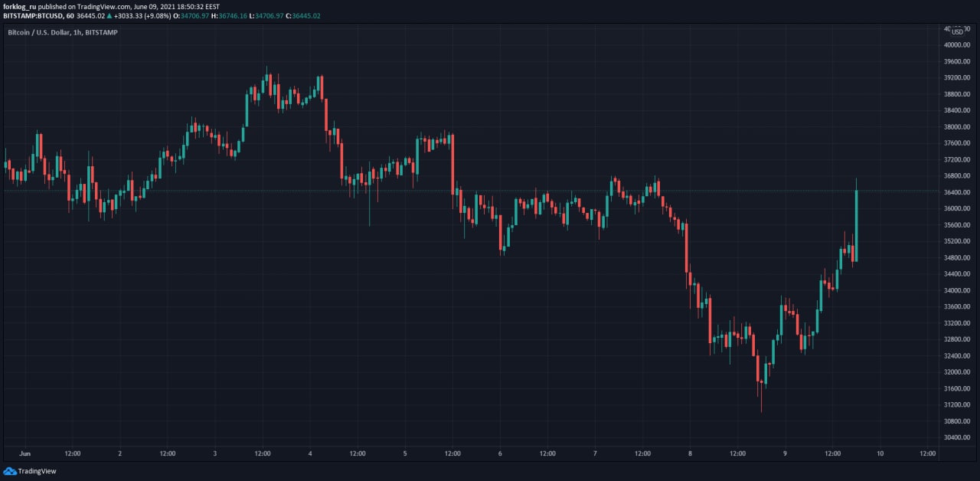Click the TradingView wordmark text at bottom
The width and height of the screenshot is (980, 481).
37,471
